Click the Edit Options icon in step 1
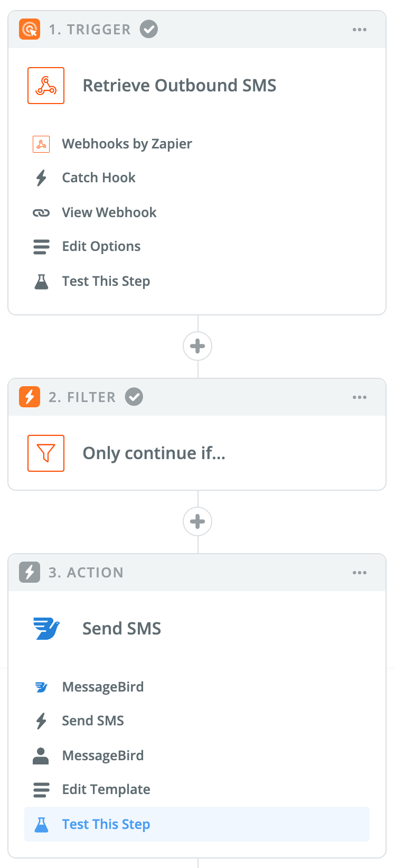The image size is (395, 868). (x=41, y=246)
